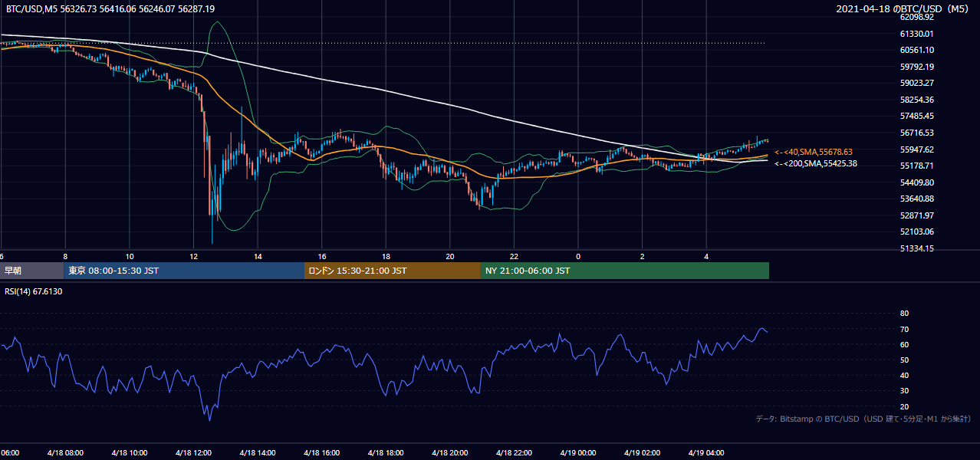Click the 4/18 08:00 date axis label
The height and width of the screenshot is (460, 980).
(65, 453)
